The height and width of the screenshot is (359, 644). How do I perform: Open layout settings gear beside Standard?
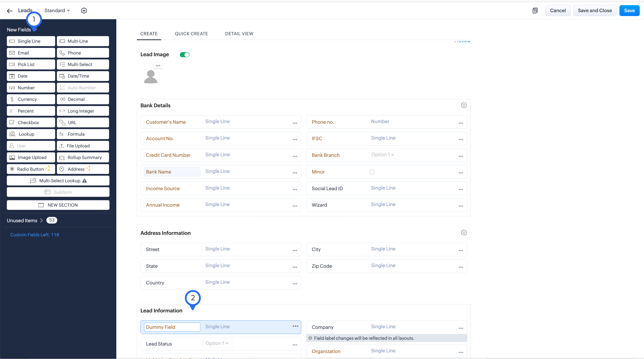pyautogui.click(x=84, y=10)
